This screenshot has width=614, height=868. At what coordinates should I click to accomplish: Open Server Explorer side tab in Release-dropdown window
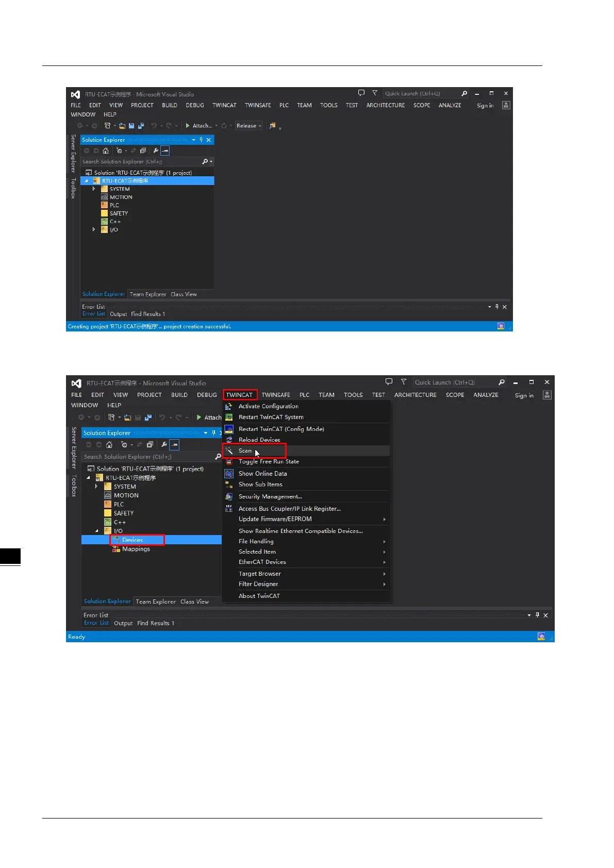[x=73, y=153]
